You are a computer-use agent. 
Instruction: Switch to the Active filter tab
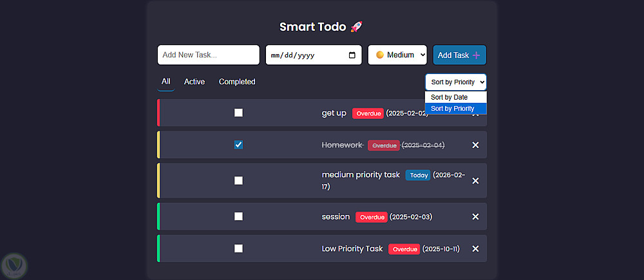[x=194, y=82]
